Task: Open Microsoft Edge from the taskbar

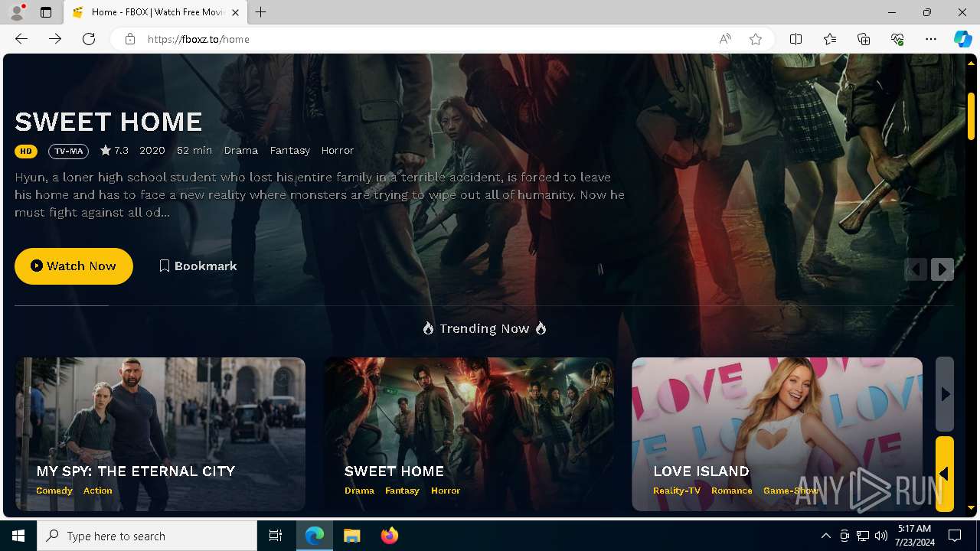Action: 315,536
